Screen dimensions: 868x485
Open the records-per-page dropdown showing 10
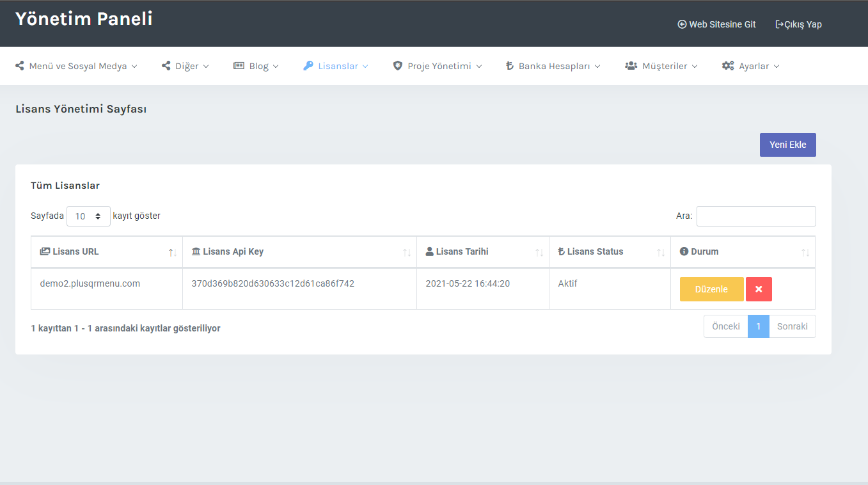coord(88,216)
